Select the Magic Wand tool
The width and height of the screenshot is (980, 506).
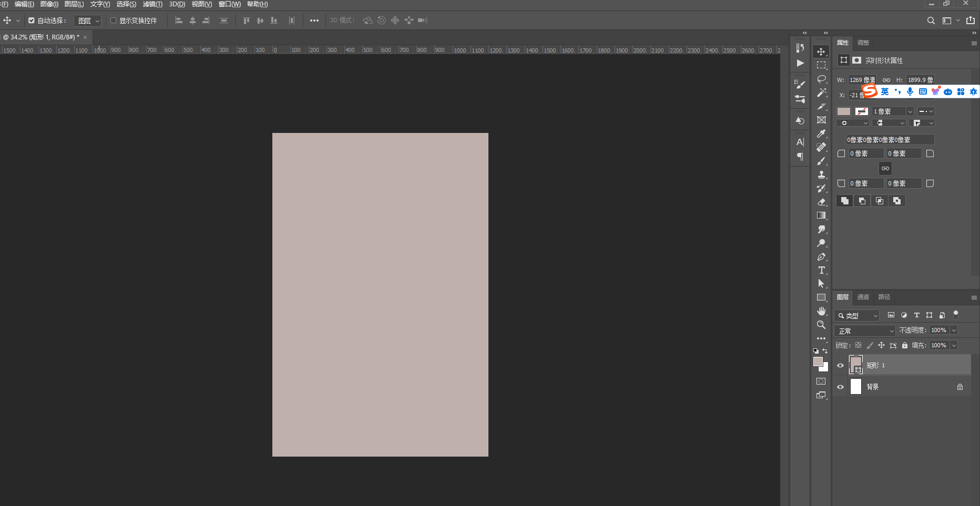[821, 92]
